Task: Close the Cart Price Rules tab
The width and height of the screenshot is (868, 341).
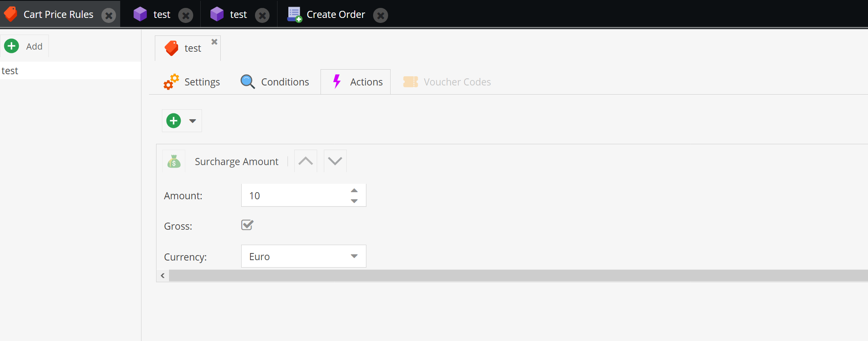Action: tap(109, 15)
